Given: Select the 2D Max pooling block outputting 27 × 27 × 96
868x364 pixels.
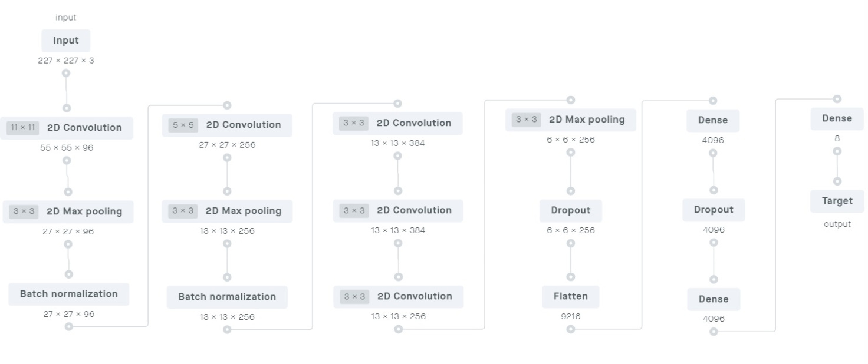Looking at the screenshot, I should [68, 211].
